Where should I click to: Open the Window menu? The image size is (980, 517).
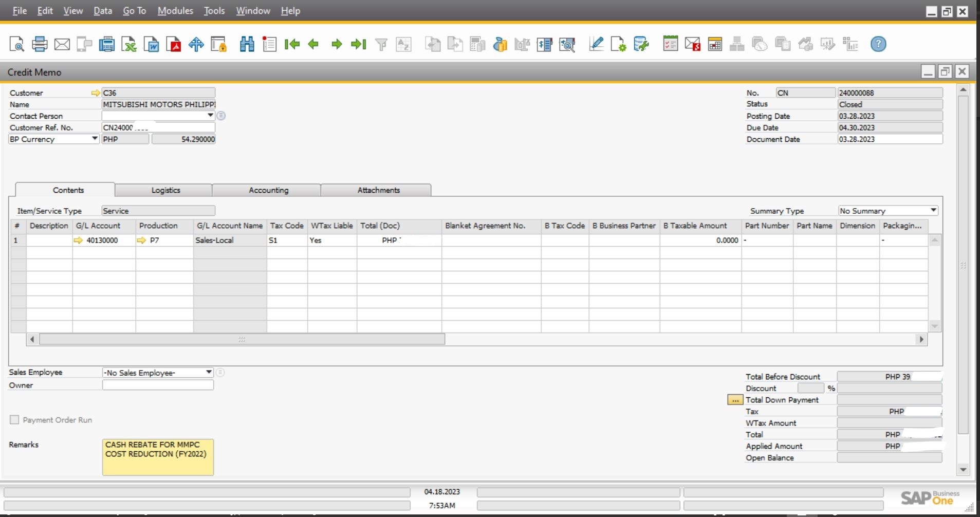(253, 11)
